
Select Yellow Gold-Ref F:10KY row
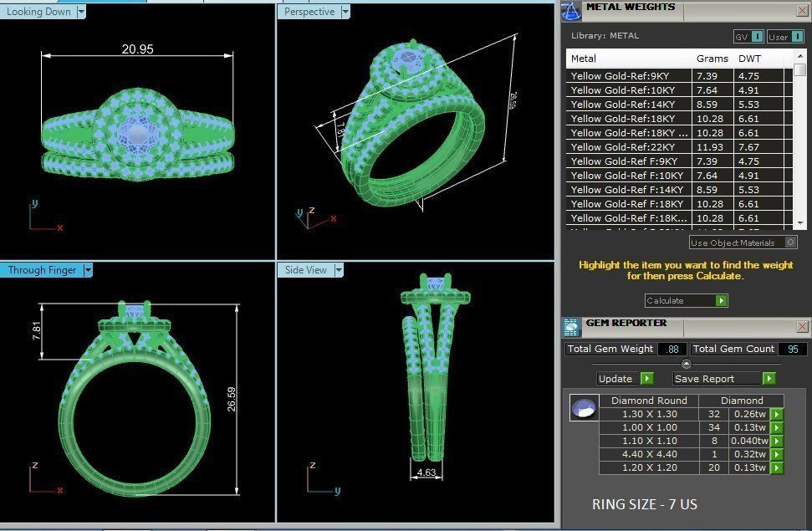679,176
